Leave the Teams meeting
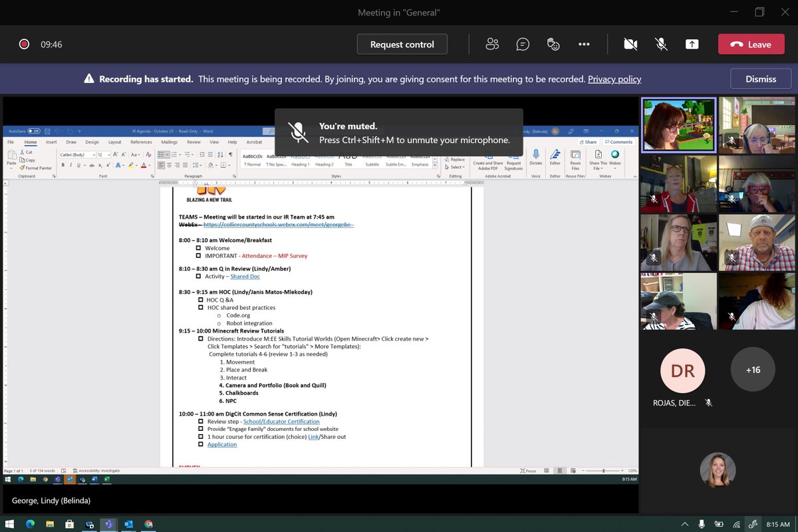Viewport: 798px width, 532px height. point(751,44)
